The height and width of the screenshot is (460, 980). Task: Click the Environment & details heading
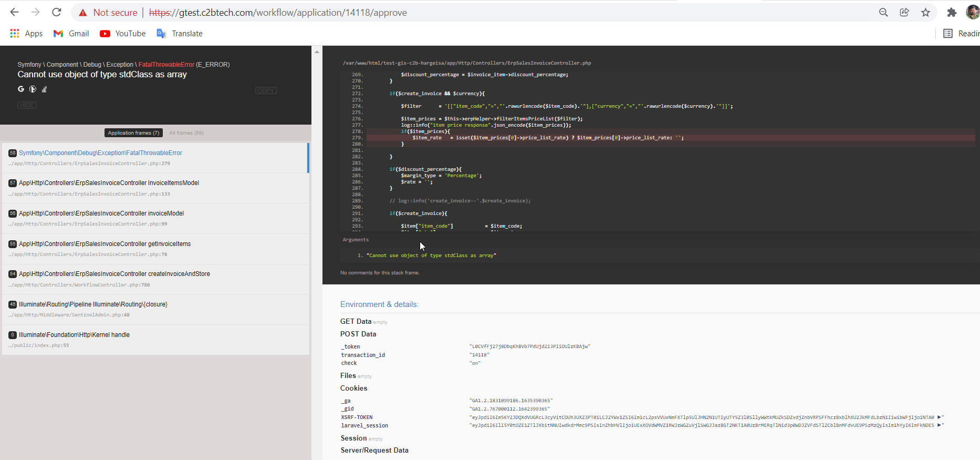point(379,304)
